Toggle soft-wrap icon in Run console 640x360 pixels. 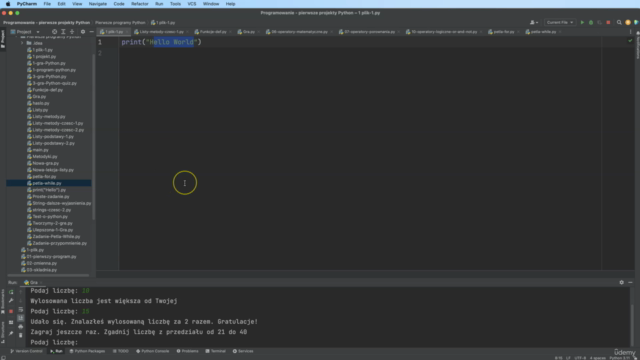pyautogui.click(x=20, y=309)
